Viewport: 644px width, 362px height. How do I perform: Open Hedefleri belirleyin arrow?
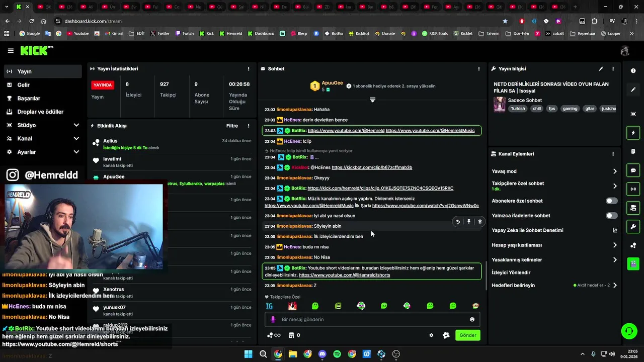tap(614, 285)
